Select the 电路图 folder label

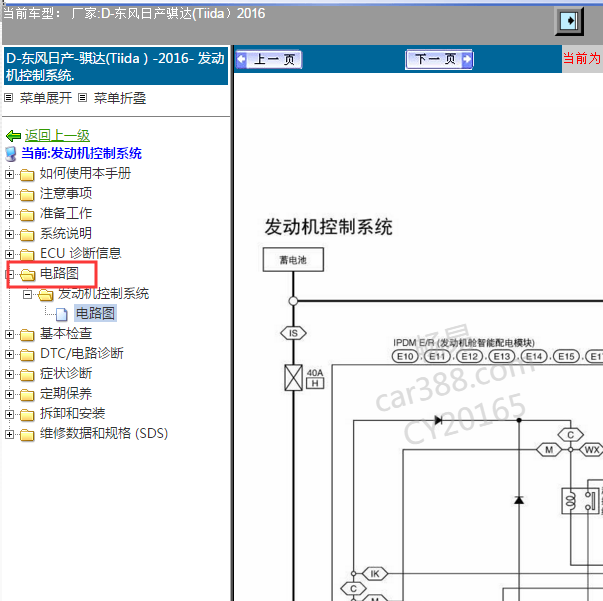(59, 273)
